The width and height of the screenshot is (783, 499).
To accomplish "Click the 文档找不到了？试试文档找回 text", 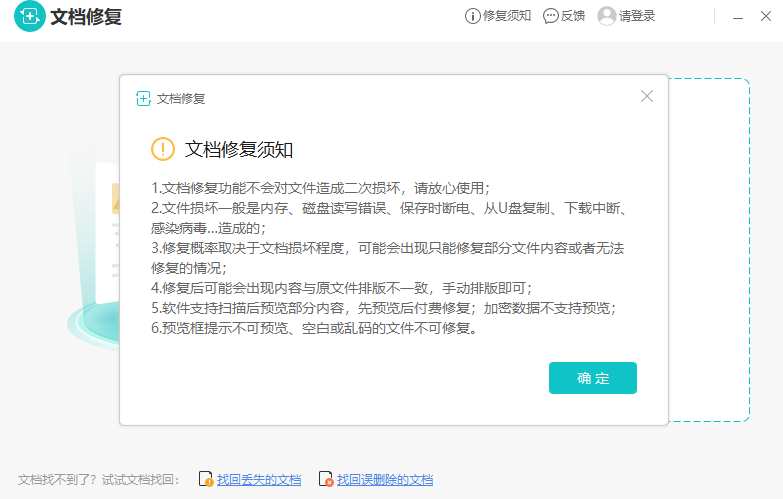I will [98, 480].
